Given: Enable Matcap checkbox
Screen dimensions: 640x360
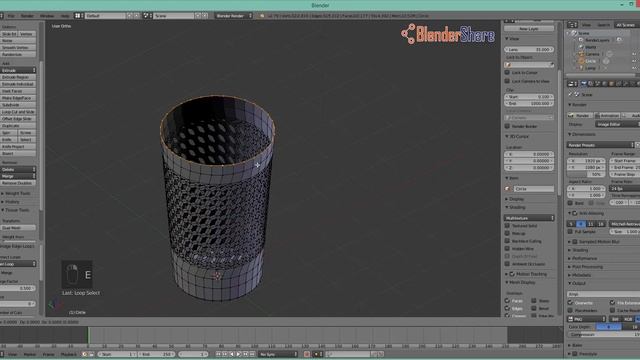Looking at the screenshot, I should [x=507, y=233].
